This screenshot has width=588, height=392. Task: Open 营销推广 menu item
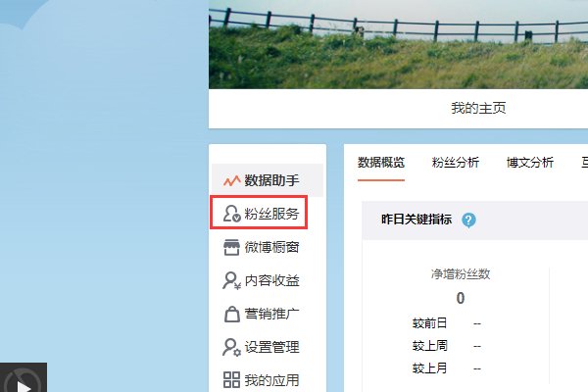pos(268,314)
